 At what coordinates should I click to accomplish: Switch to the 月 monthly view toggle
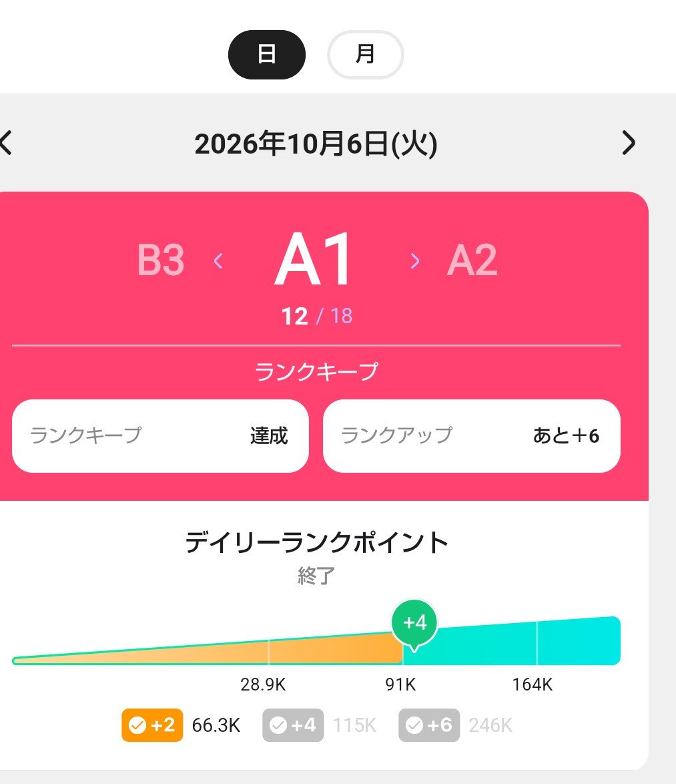point(365,55)
